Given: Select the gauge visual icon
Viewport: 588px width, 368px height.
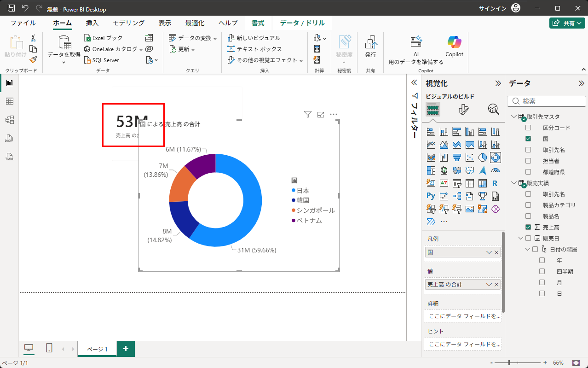Looking at the screenshot, I should [x=496, y=170].
